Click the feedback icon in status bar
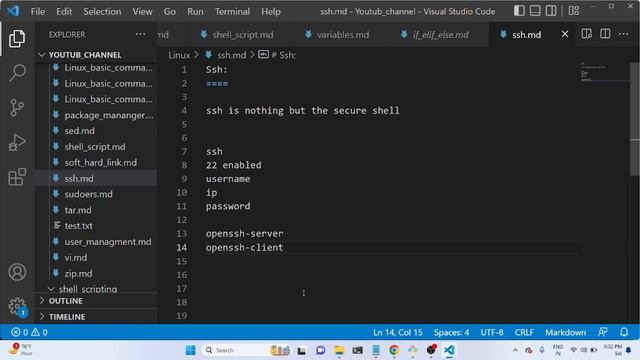This screenshot has height=360, width=640. [x=602, y=332]
